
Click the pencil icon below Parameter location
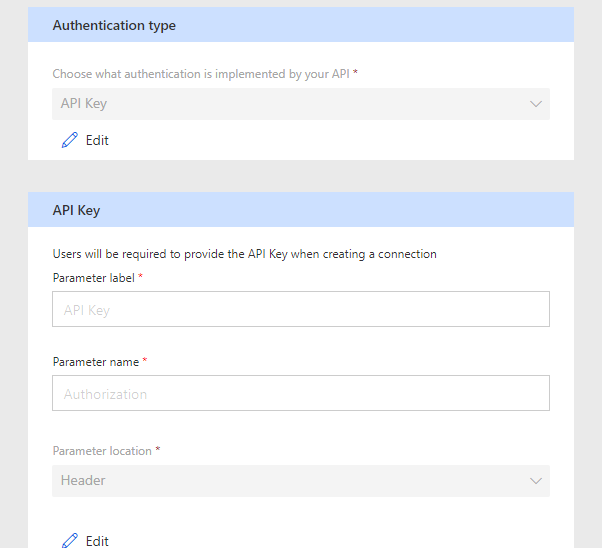click(69, 541)
